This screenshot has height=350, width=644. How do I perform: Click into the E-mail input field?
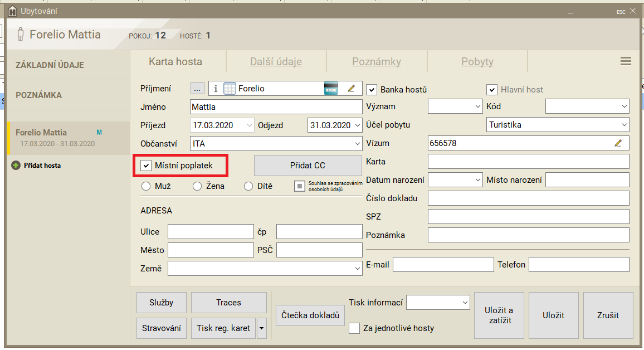(443, 265)
